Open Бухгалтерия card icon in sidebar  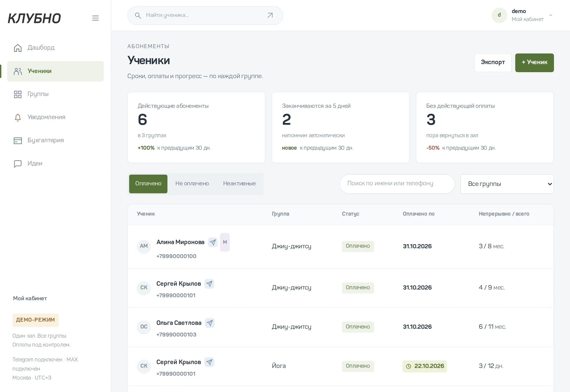[18, 141]
